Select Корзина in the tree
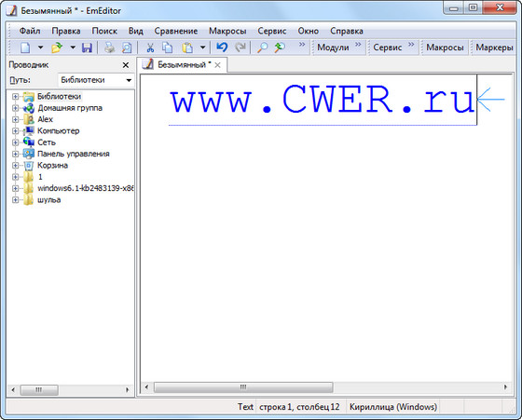The image size is (522, 420). coord(52,165)
